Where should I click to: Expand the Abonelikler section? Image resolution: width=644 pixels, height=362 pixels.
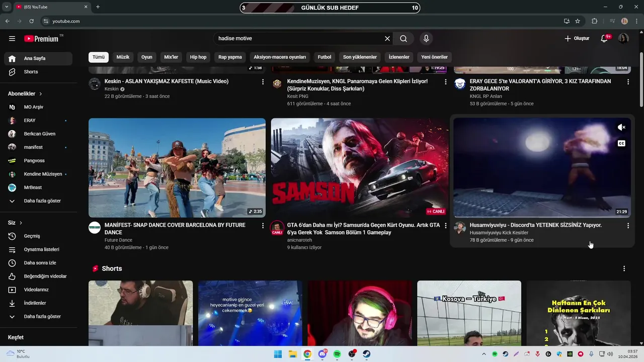pyautogui.click(x=25, y=94)
